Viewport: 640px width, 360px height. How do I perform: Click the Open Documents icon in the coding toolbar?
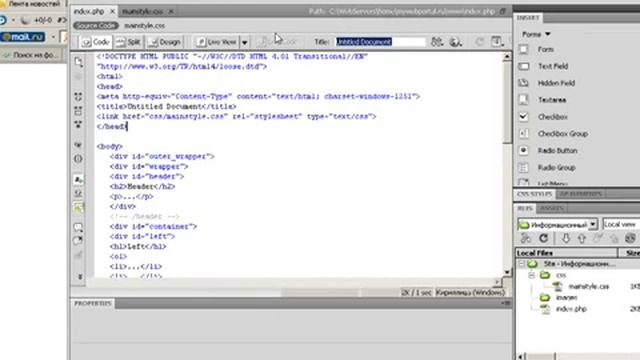pos(78,62)
